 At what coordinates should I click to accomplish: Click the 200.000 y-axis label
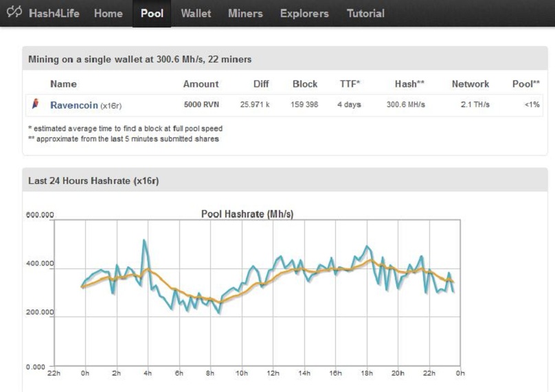coord(40,312)
